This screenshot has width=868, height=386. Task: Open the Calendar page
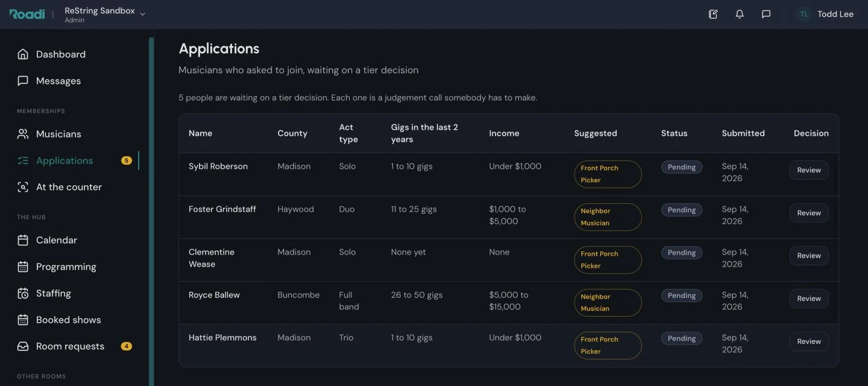(x=57, y=240)
